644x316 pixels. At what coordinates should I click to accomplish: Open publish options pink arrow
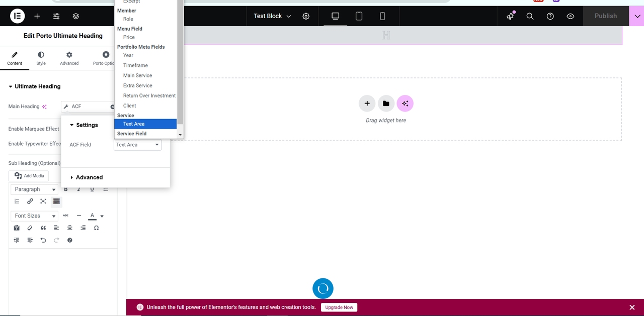click(x=636, y=16)
